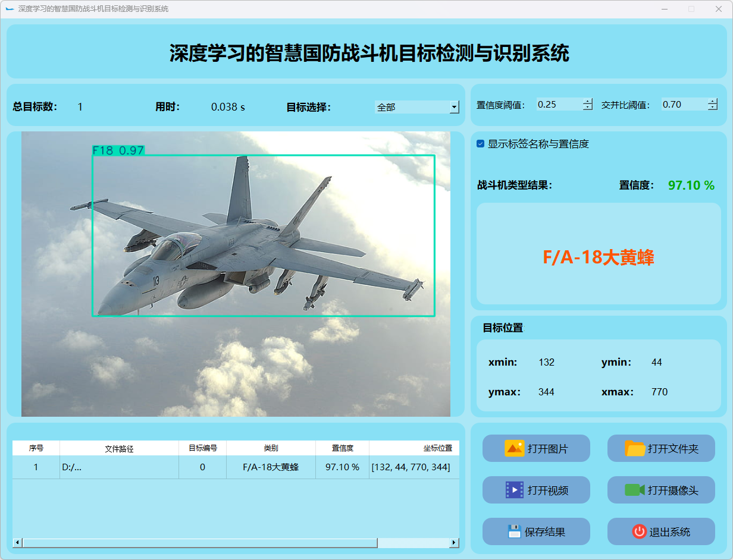Viewport: 733px width, 560px height.
Task: Click the picture icon on 打开图片 button
Action: 514,448
